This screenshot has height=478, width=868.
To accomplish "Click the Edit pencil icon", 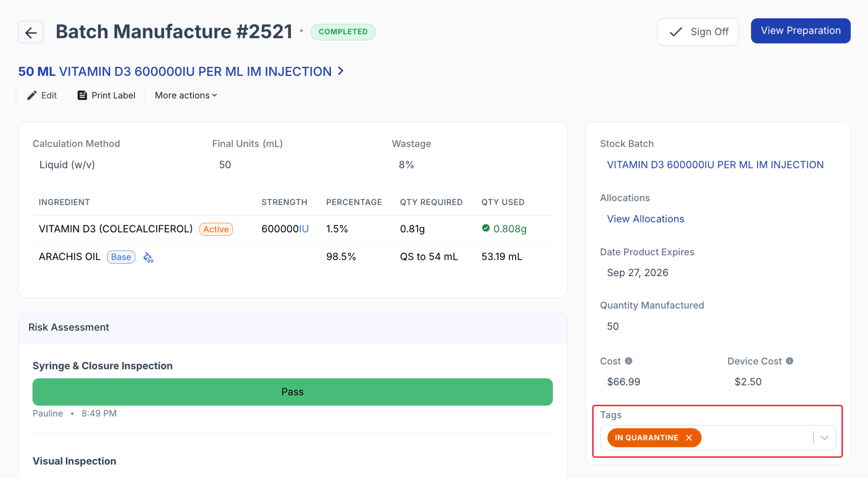I will pos(32,96).
